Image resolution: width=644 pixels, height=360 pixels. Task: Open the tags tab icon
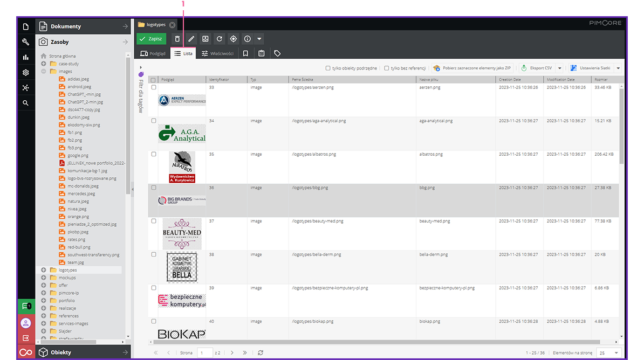tap(277, 53)
